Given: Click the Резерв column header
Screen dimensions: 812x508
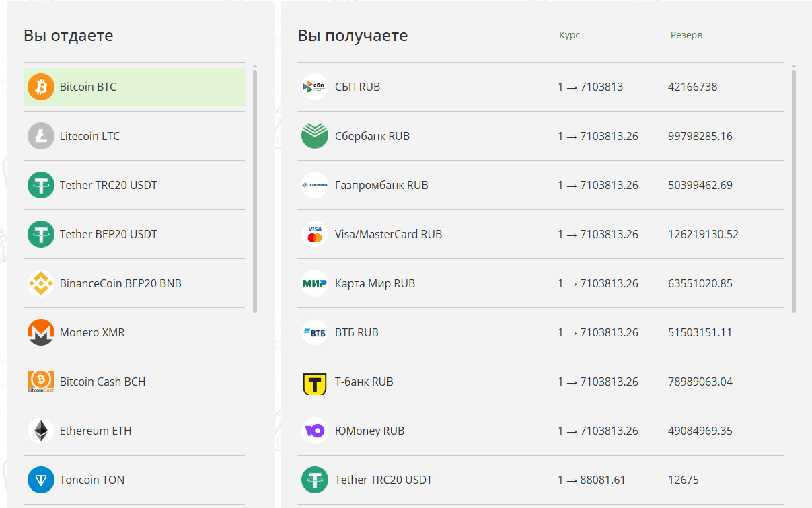Looking at the screenshot, I should tap(686, 35).
